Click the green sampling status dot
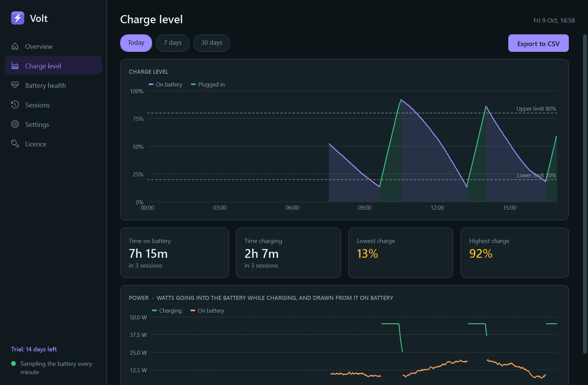Image resolution: width=588 pixels, height=385 pixels. pos(13,363)
